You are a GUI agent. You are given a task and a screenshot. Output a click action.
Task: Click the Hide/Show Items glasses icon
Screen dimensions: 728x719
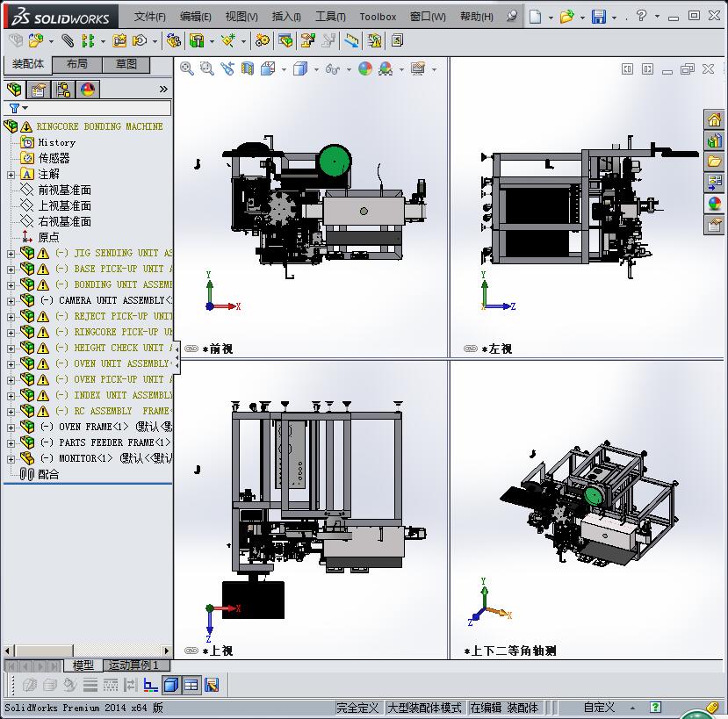[333, 69]
